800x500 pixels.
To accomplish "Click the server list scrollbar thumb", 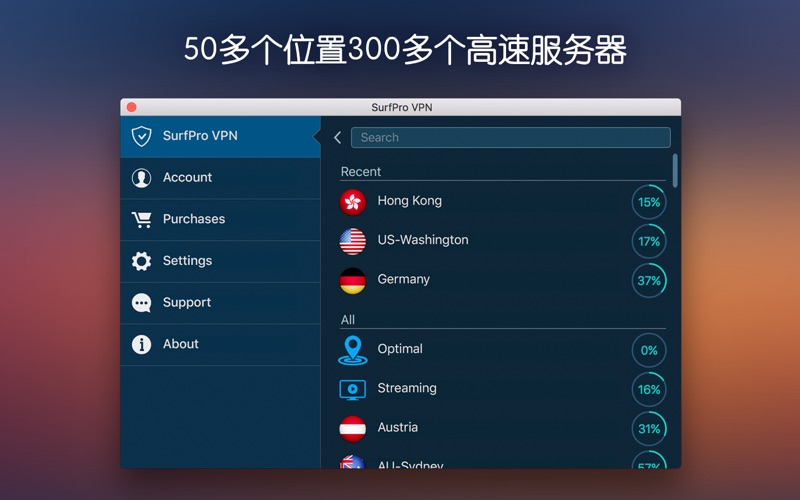I will 675,171.
